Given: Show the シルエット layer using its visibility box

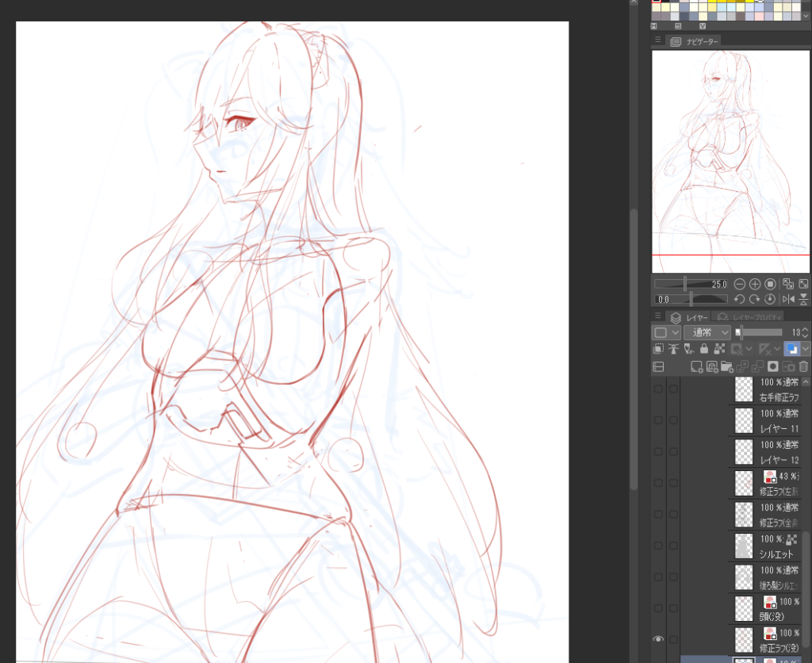Looking at the screenshot, I should (x=657, y=546).
